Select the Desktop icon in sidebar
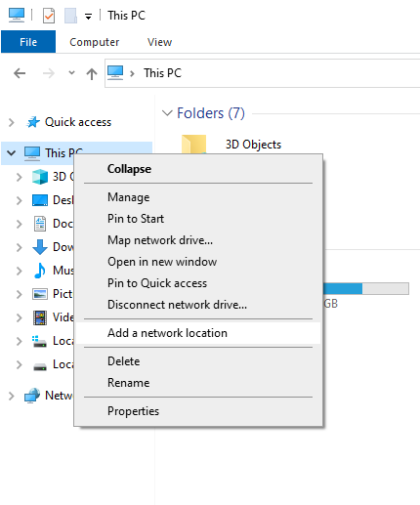 pos(40,200)
